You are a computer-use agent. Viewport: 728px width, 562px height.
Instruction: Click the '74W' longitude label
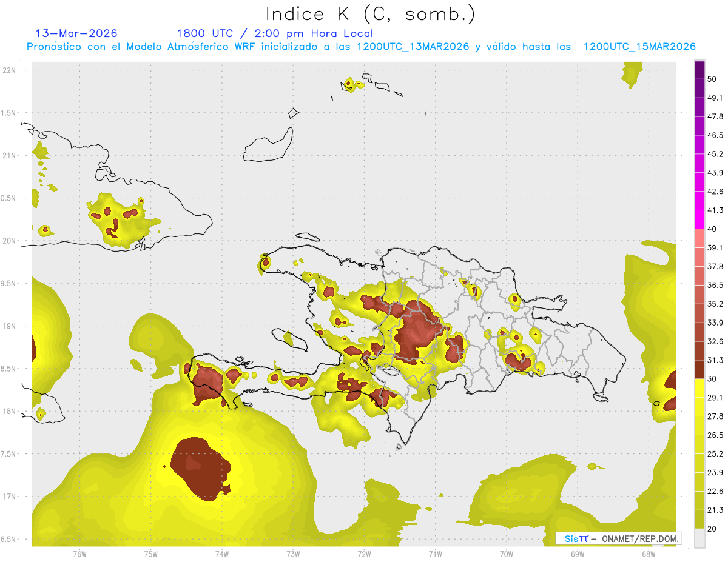222,554
